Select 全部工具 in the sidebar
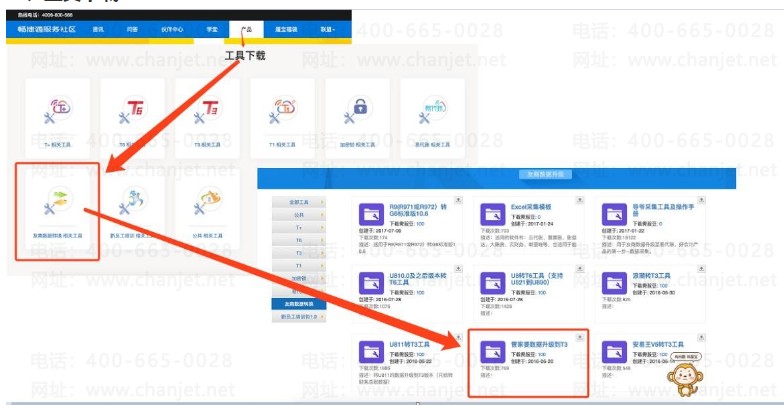 298,202
